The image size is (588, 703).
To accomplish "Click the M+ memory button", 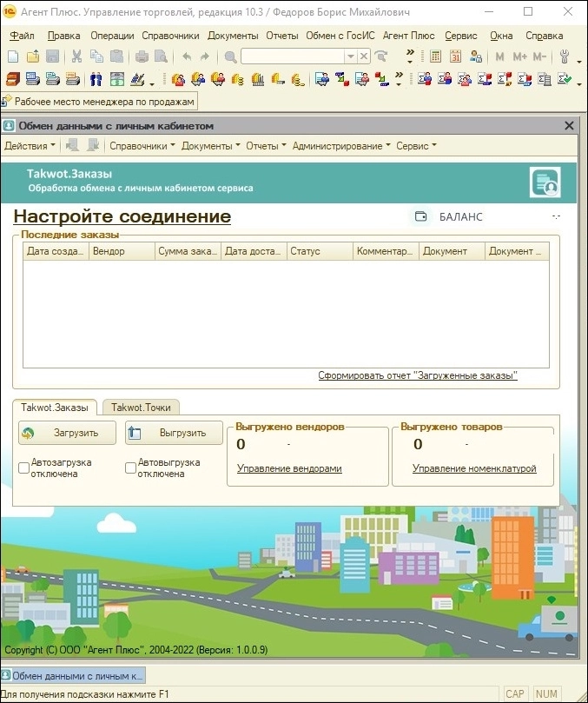I will (519, 56).
